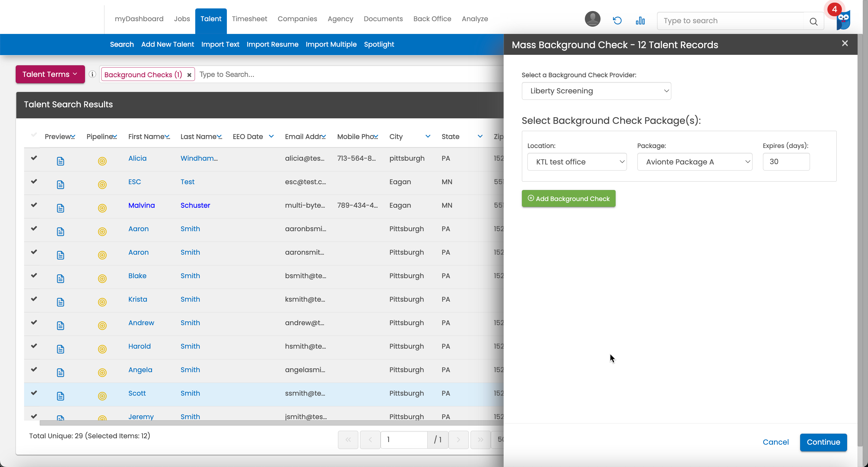The height and width of the screenshot is (467, 868).
Task: Open the Location dropdown KTL test office
Action: [x=577, y=162]
